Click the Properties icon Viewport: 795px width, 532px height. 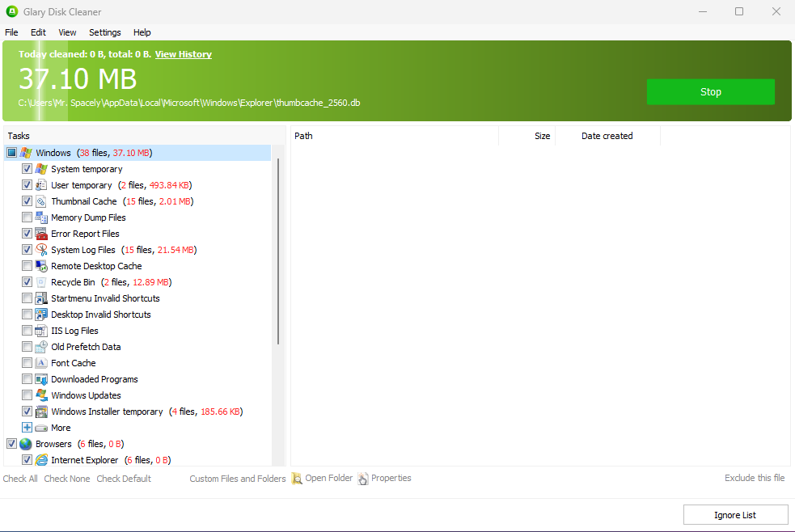[x=363, y=479]
